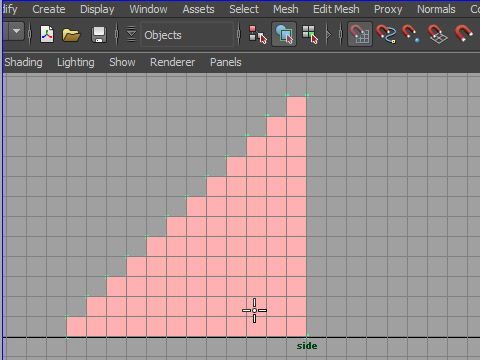Open the Renderer viewport menu
Screen dimensions: 480x360
tap(172, 62)
